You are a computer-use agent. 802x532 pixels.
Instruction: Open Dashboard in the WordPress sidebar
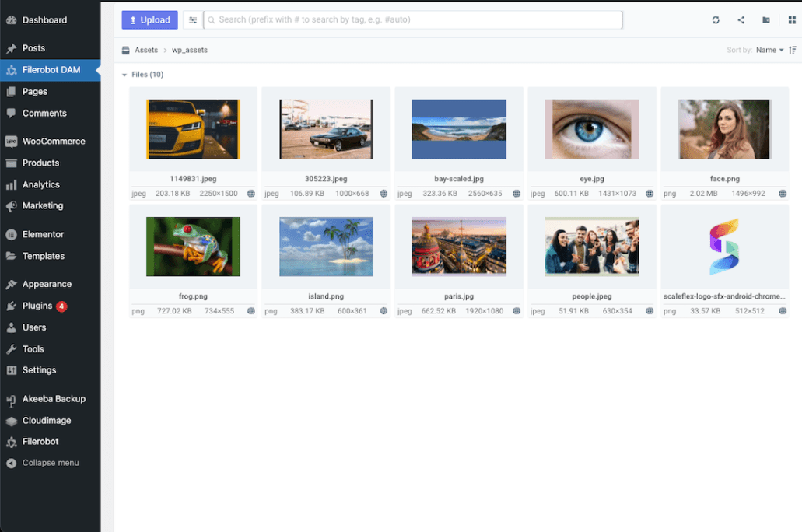click(50, 20)
